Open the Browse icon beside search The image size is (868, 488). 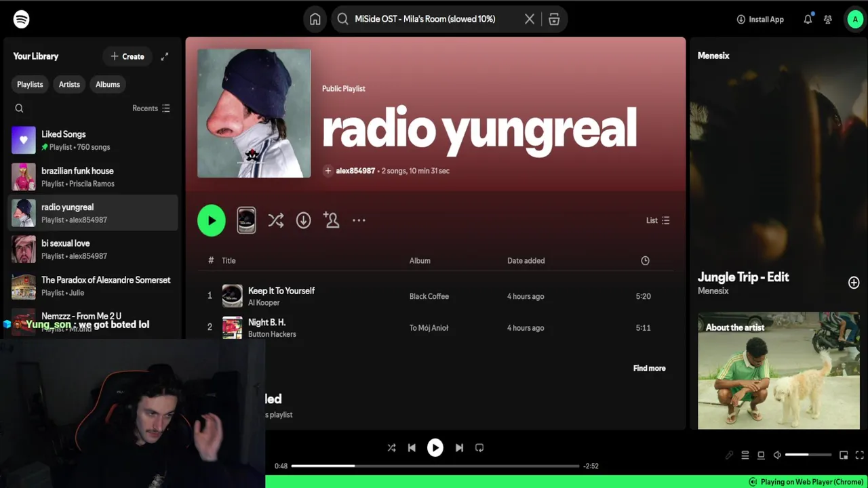coord(554,19)
